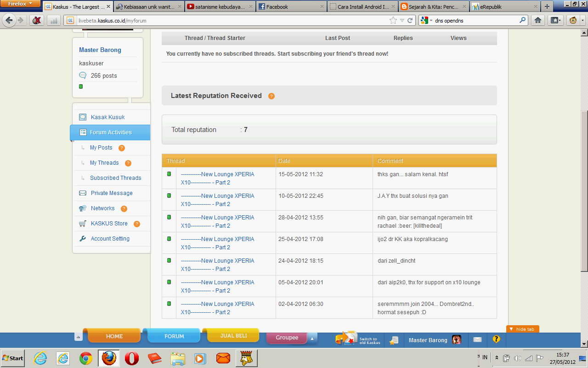This screenshot has width=588, height=368.
Task: Open media player icon in taskbar
Action: point(200,358)
